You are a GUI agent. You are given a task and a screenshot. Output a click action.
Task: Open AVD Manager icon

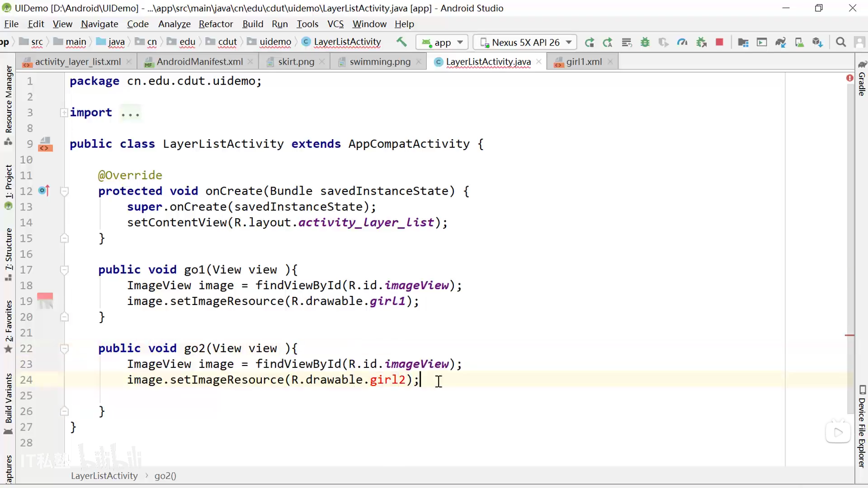(x=799, y=42)
